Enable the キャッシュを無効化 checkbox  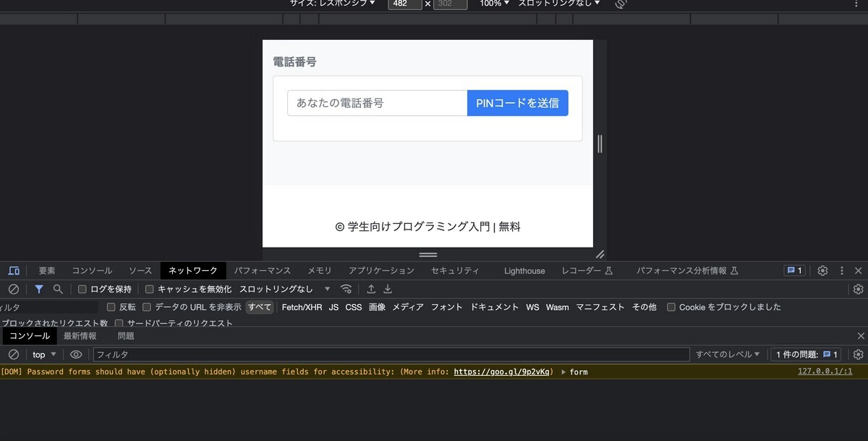coord(148,289)
